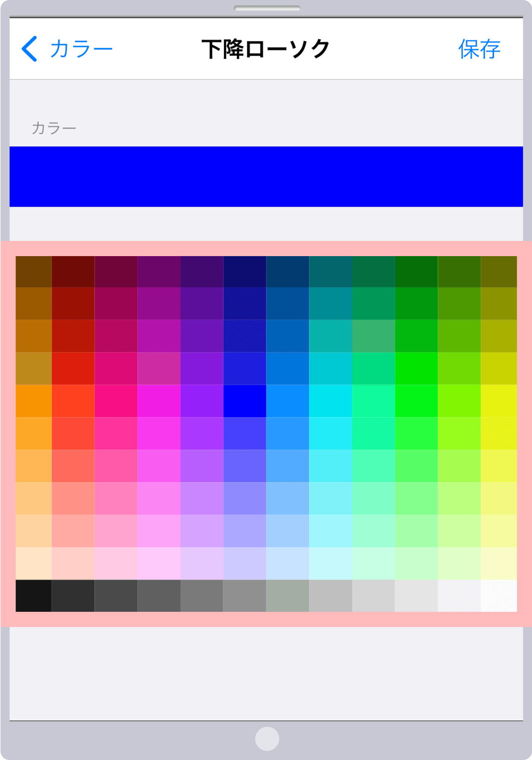
Task: Select the bright cyan swatch in the palette
Action: point(330,401)
